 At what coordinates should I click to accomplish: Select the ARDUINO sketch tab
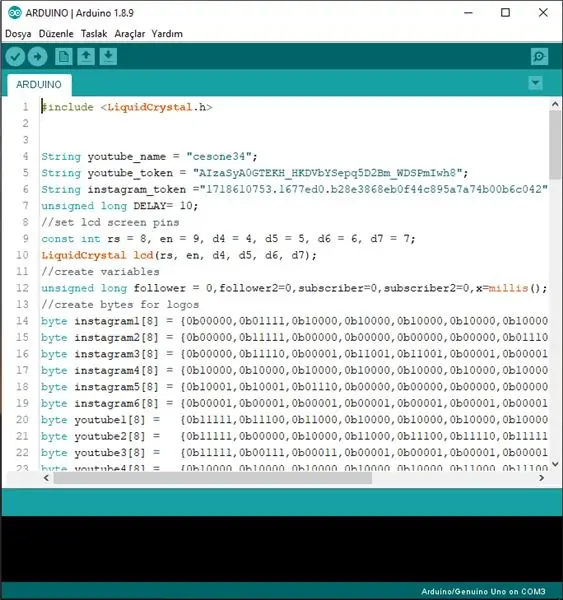pyautogui.click(x=39, y=85)
